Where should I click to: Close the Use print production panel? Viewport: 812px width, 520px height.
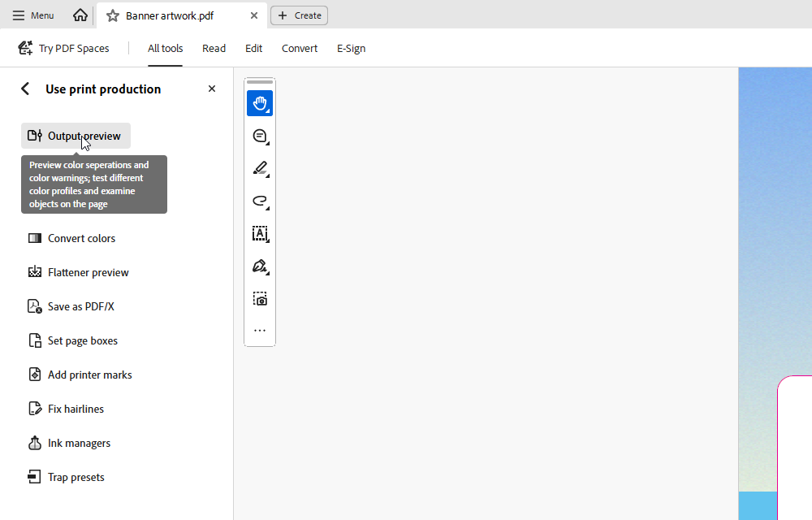pyautogui.click(x=212, y=89)
